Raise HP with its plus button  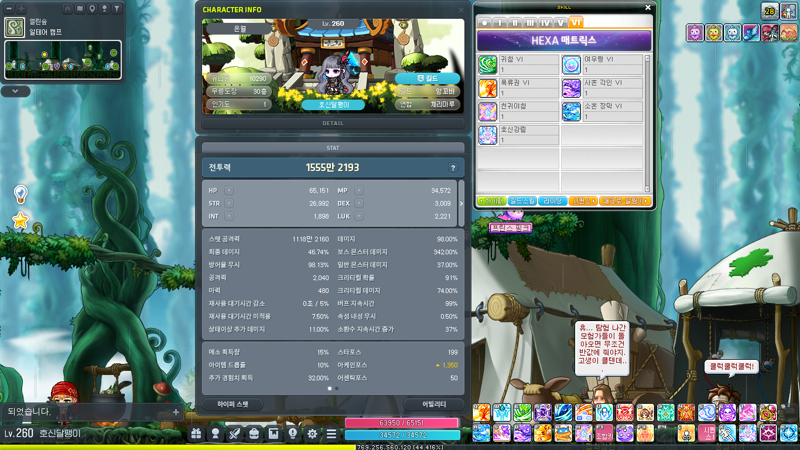point(229,190)
